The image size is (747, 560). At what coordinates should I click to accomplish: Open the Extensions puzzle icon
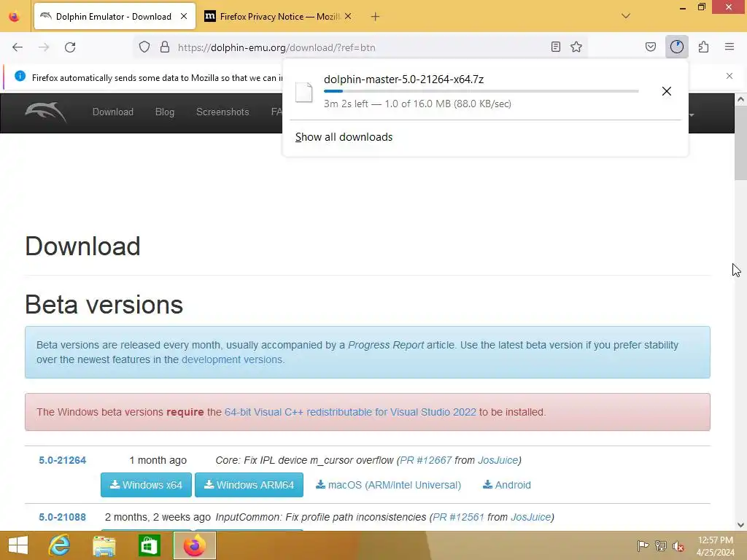703,47
